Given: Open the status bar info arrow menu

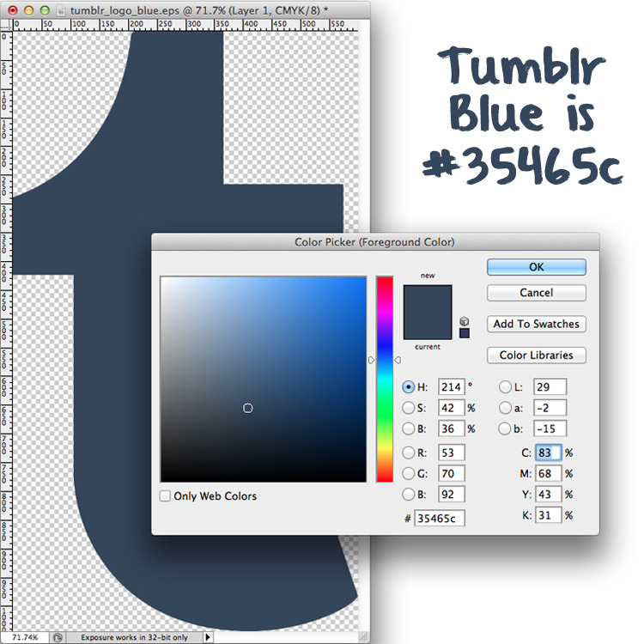Looking at the screenshot, I should pyautogui.click(x=208, y=637).
